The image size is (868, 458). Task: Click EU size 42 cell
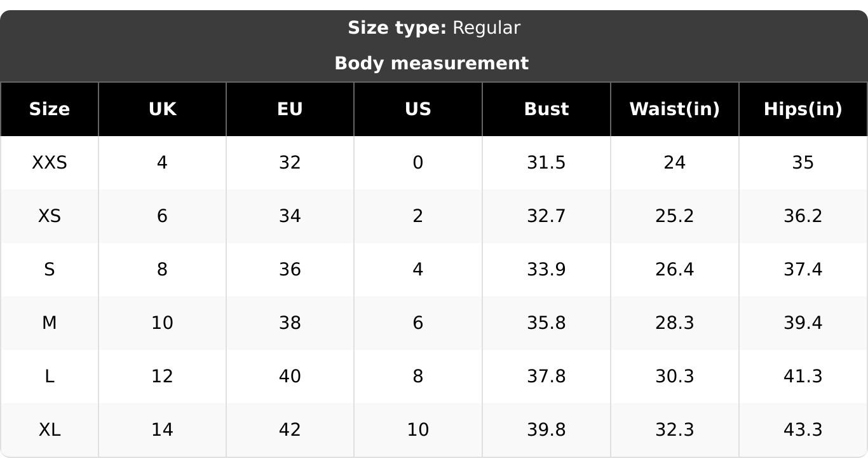click(x=290, y=430)
